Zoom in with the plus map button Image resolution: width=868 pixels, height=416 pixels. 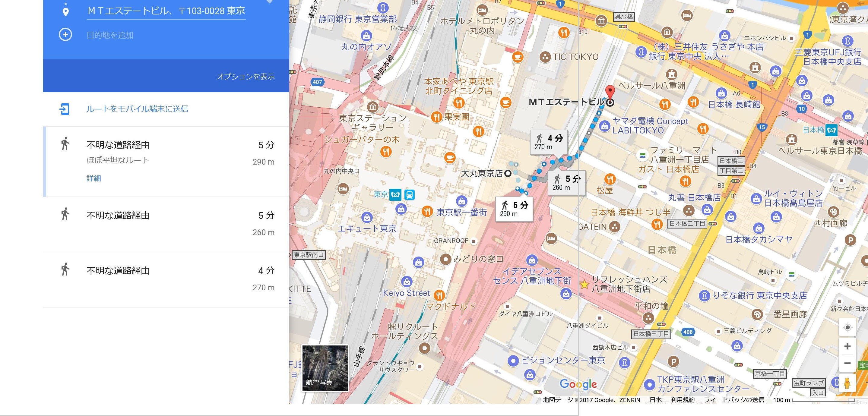pyautogui.click(x=847, y=346)
